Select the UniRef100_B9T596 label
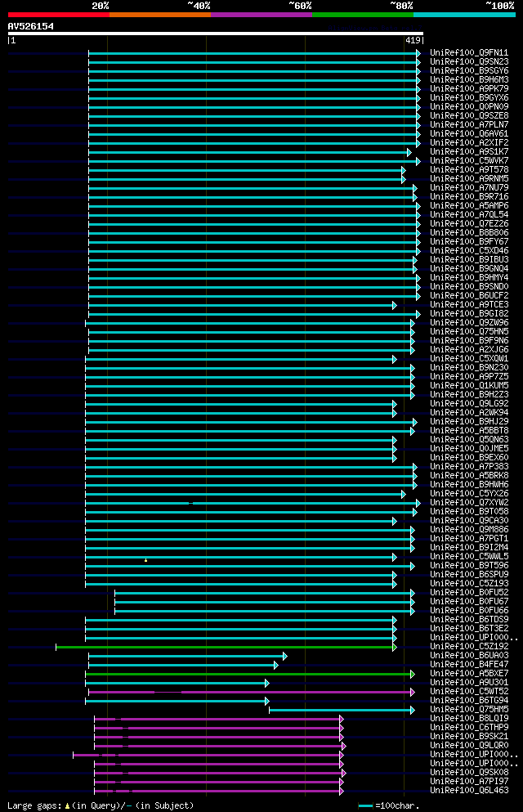The image size is (523, 812). tap(469, 566)
